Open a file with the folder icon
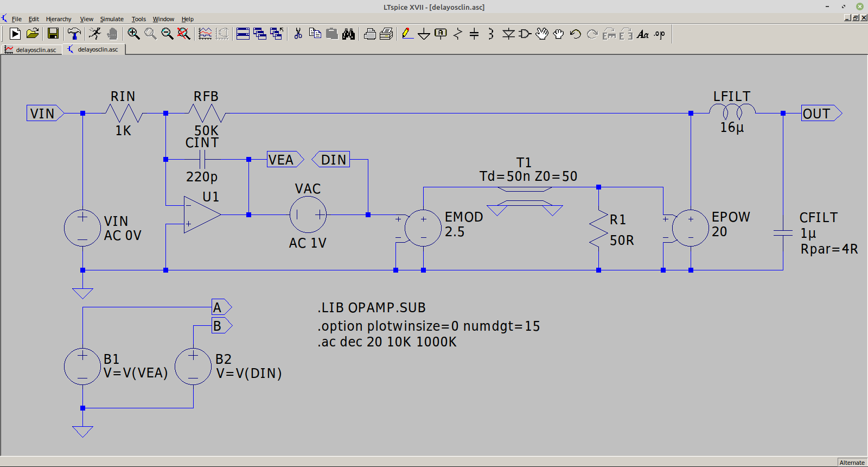This screenshot has height=467, width=868. [33, 34]
